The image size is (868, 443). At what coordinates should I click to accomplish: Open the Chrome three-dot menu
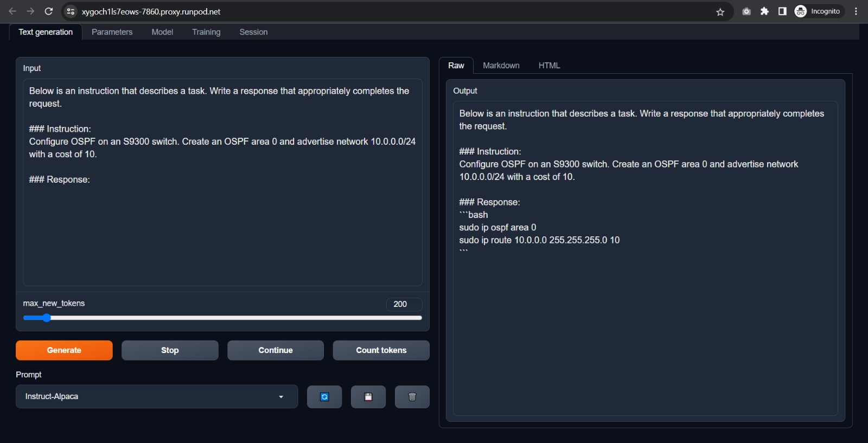click(x=856, y=11)
